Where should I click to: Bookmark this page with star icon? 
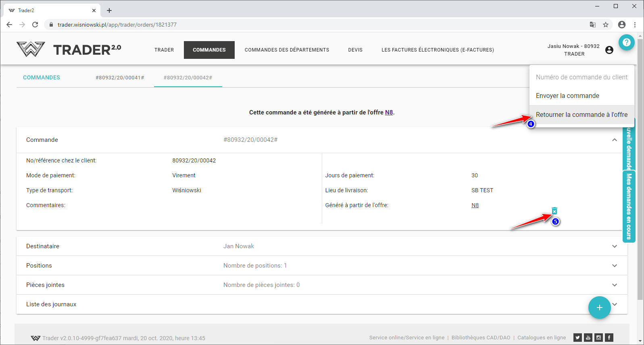pos(605,25)
